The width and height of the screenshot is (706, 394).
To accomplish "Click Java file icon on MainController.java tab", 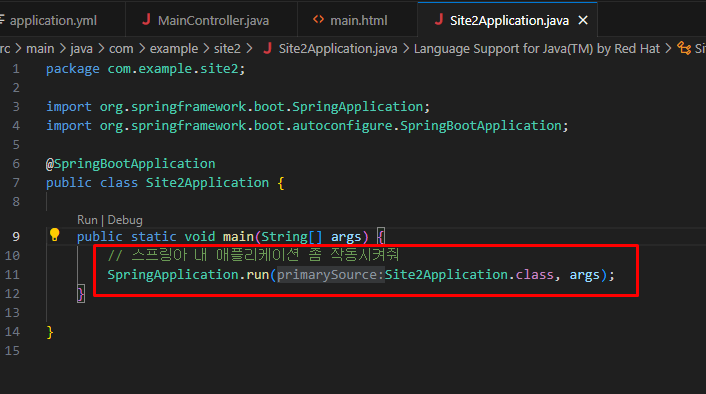I will click(146, 19).
